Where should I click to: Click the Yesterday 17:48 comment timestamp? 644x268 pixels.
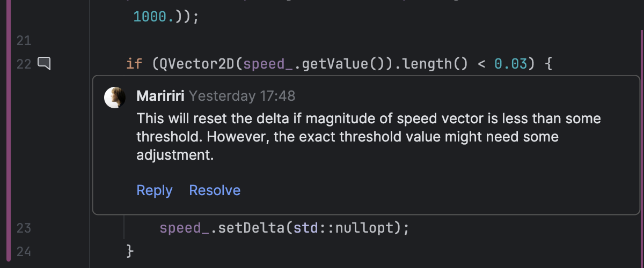(x=242, y=96)
